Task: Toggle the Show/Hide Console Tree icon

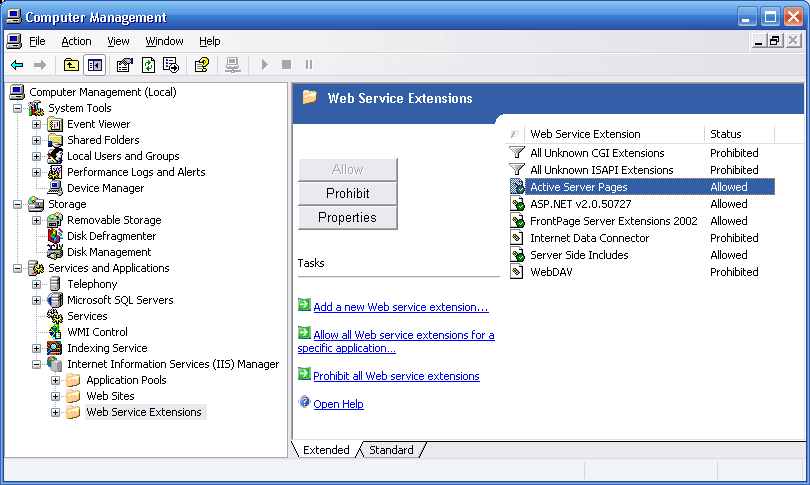Action: pyautogui.click(x=95, y=65)
